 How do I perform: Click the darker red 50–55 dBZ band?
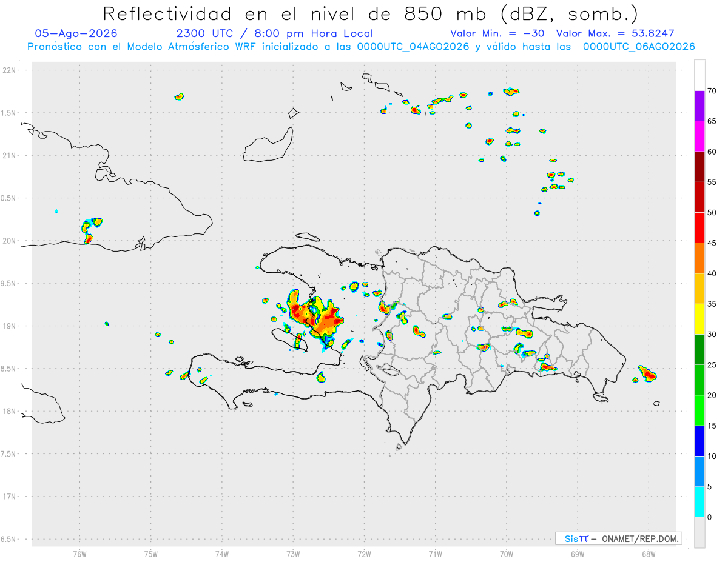coord(699,197)
